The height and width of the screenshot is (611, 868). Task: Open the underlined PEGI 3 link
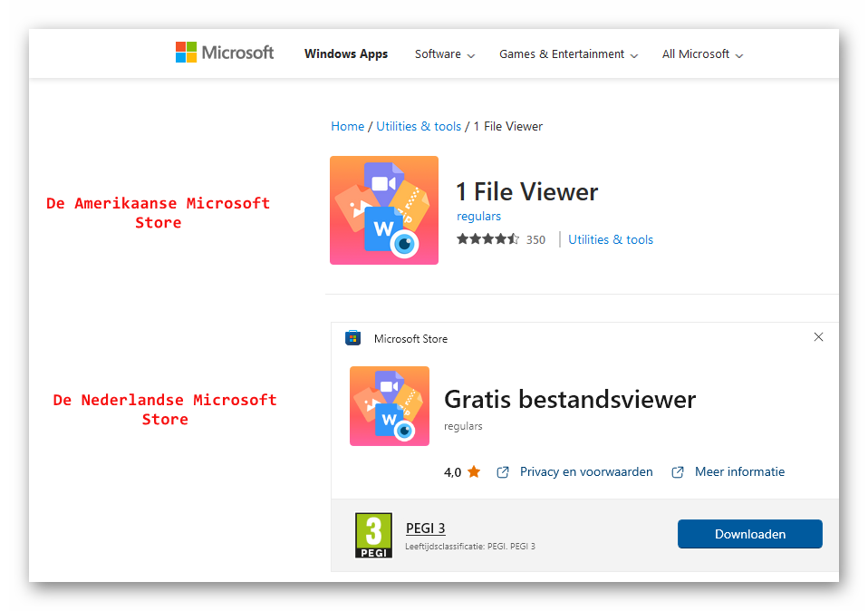(426, 529)
